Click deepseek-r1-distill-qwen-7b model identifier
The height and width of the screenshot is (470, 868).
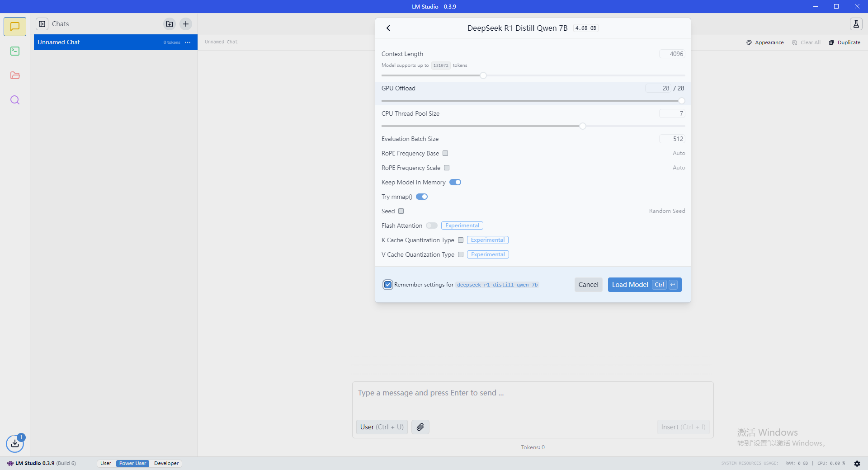[497, 285]
